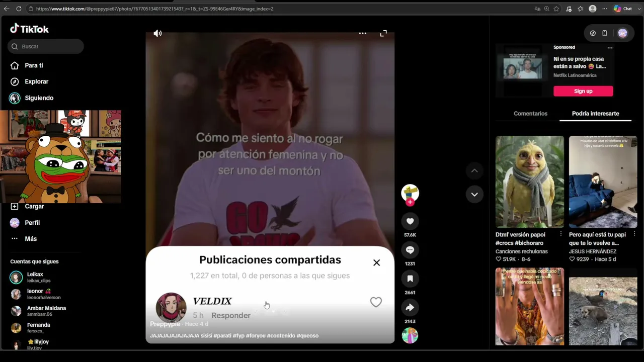Open your TikTok profile avatar menu
This screenshot has height=362, width=644.
(623, 33)
